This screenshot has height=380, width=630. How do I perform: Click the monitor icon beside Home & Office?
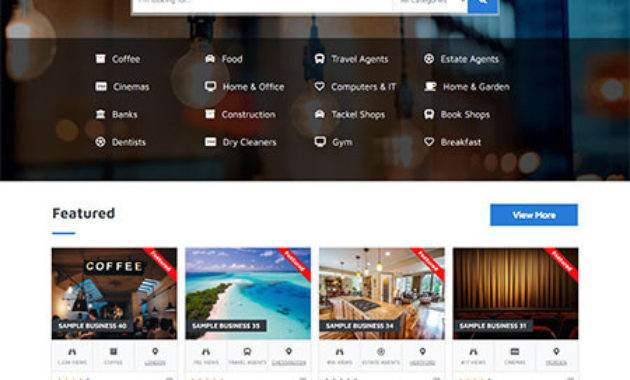click(210, 86)
